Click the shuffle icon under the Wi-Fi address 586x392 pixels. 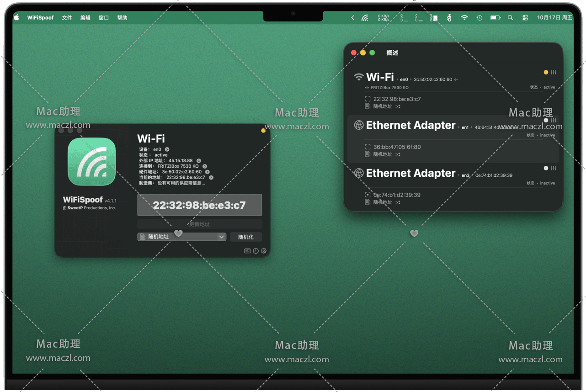coord(398,106)
